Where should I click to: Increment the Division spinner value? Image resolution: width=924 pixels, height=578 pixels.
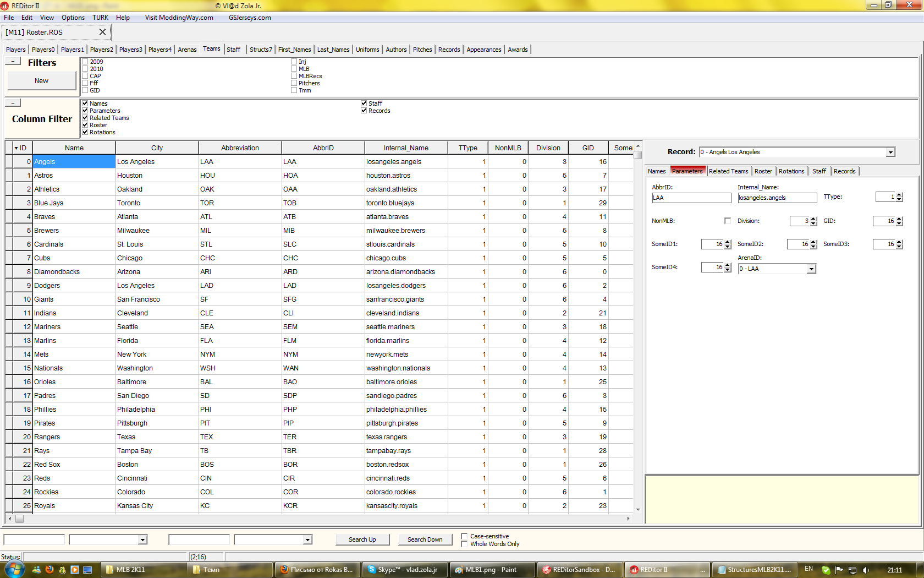tap(813, 219)
